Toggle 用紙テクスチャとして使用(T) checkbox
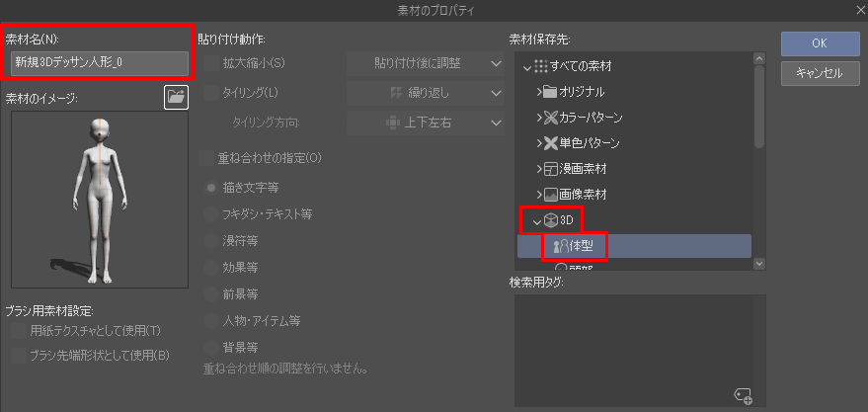The image size is (868, 412). point(18,331)
